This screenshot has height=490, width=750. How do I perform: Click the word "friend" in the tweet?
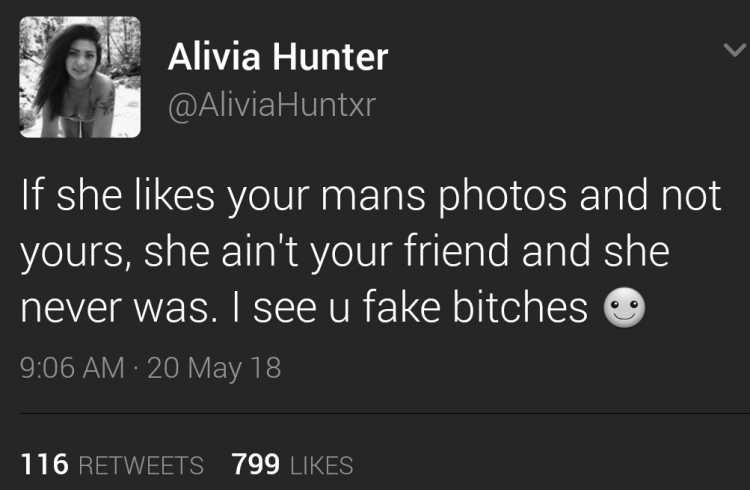(x=456, y=251)
